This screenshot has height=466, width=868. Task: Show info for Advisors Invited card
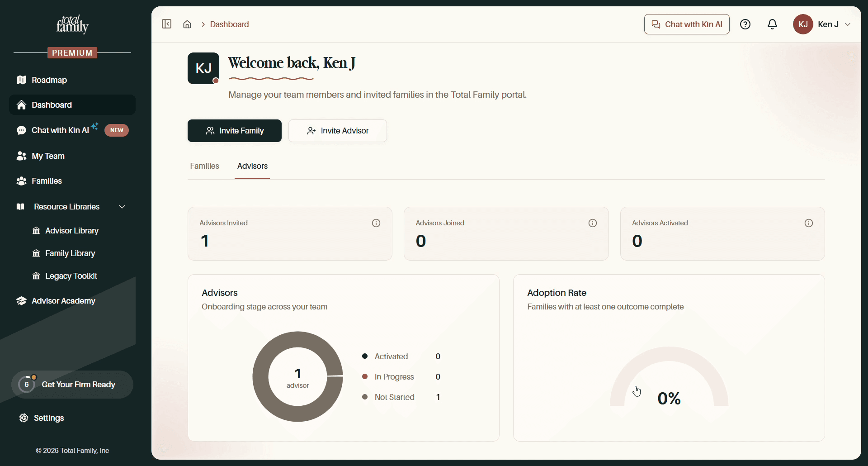376,223
